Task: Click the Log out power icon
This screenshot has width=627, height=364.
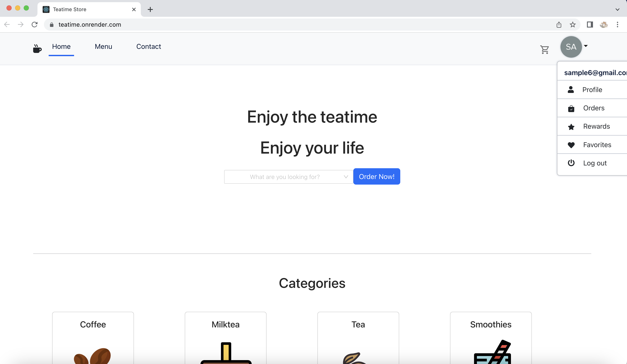Action: click(x=571, y=163)
